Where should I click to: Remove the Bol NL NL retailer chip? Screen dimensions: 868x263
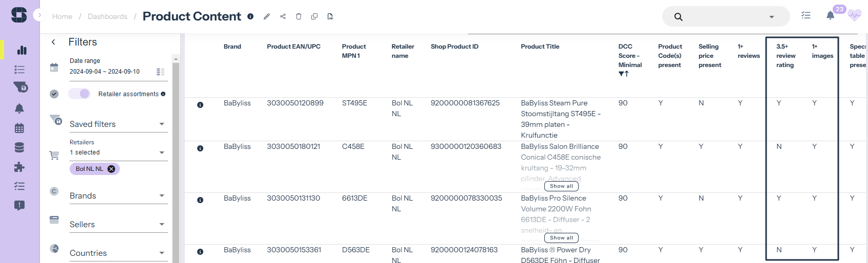coord(111,169)
